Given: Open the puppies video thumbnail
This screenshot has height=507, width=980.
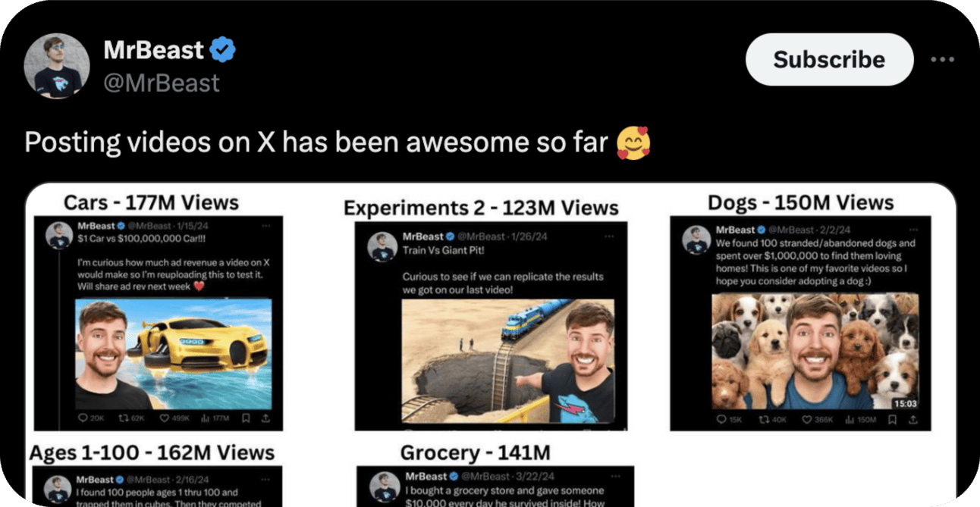Looking at the screenshot, I should (815, 352).
